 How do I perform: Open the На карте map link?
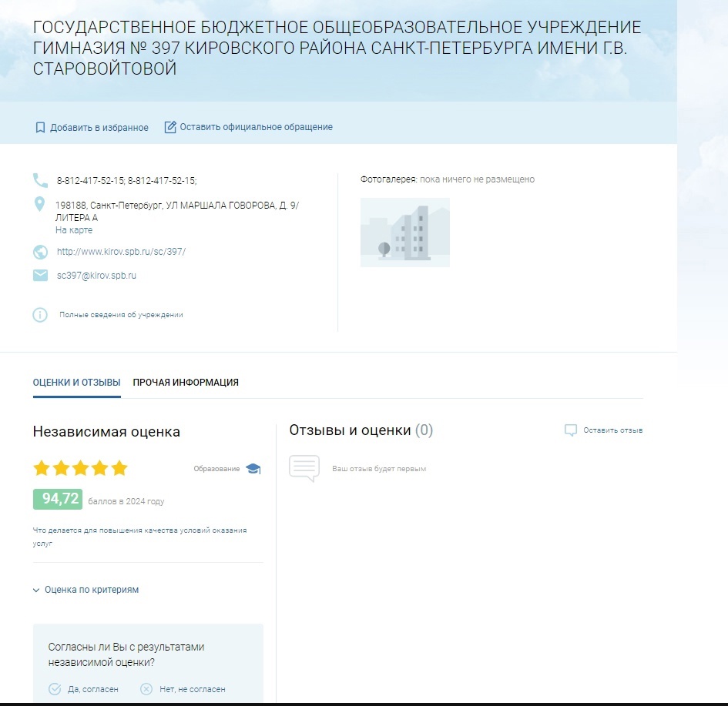click(x=74, y=230)
